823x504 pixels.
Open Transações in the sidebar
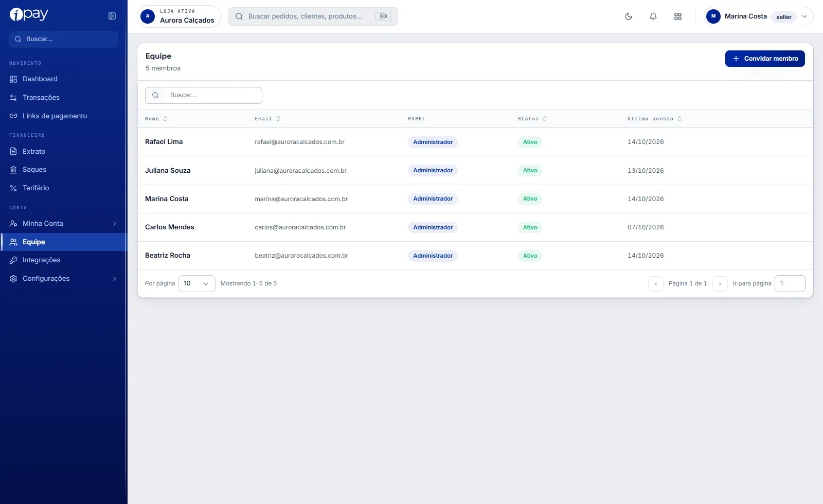point(64,98)
